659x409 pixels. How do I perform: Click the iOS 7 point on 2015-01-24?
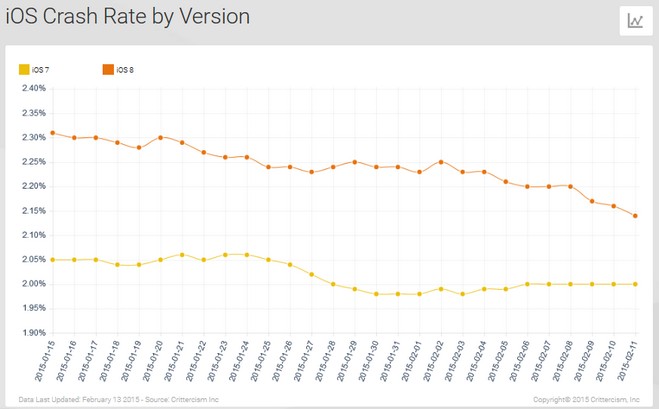point(246,255)
